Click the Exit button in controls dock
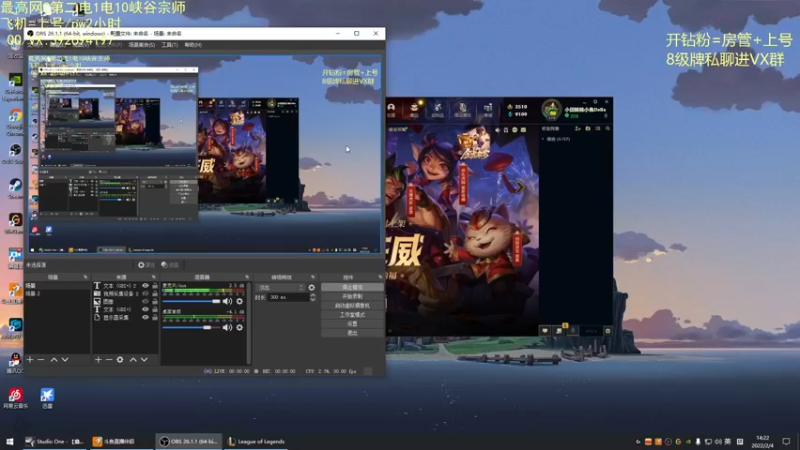This screenshot has height=450, width=800. coord(352,333)
